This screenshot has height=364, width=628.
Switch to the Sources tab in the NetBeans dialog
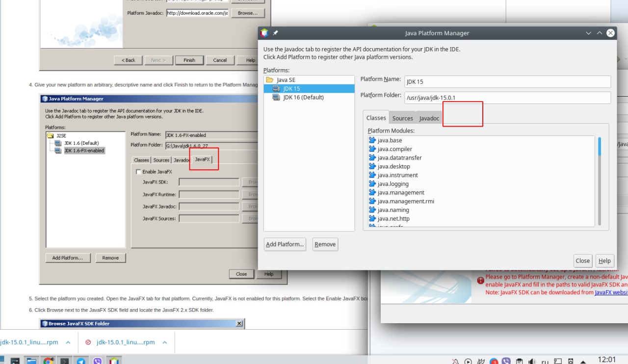pos(402,118)
